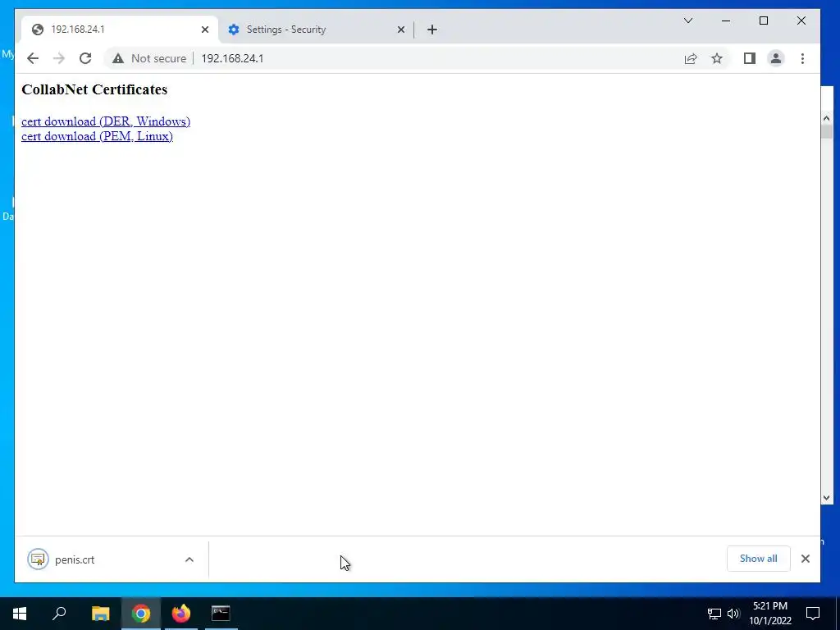840x630 pixels.
Task: Open the network status tray icon
Action: [714, 614]
